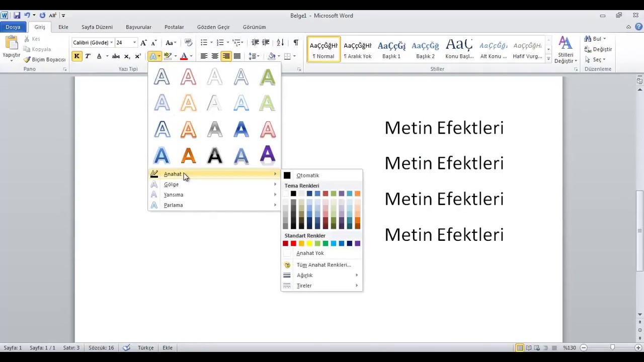Screen dimensions: 644x362
Task: Open Aa change case dropdown
Action: 171,43
